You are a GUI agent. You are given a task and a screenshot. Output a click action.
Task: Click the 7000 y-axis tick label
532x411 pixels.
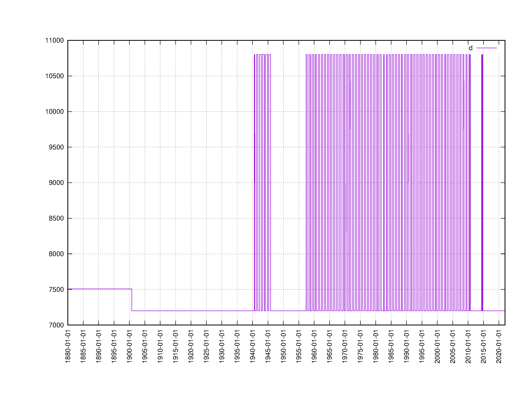(56, 325)
